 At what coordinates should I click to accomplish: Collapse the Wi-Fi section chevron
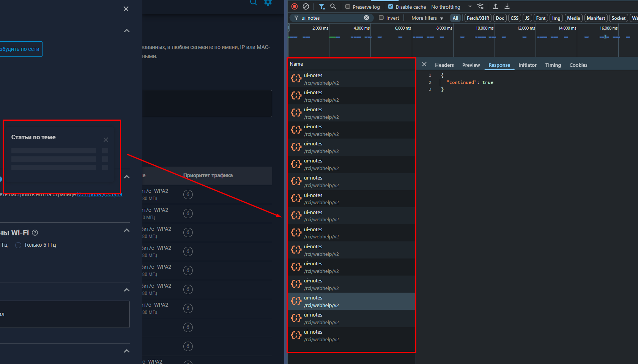(x=127, y=230)
